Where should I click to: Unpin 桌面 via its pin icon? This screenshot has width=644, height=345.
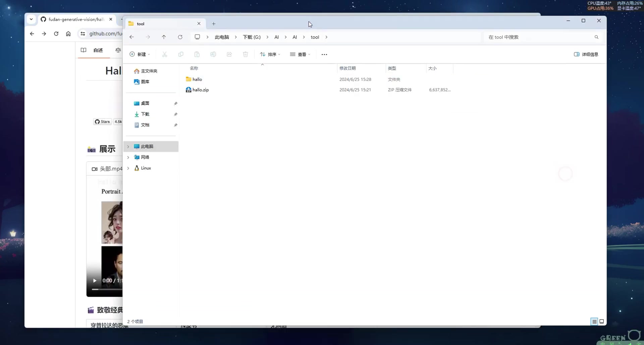click(175, 103)
